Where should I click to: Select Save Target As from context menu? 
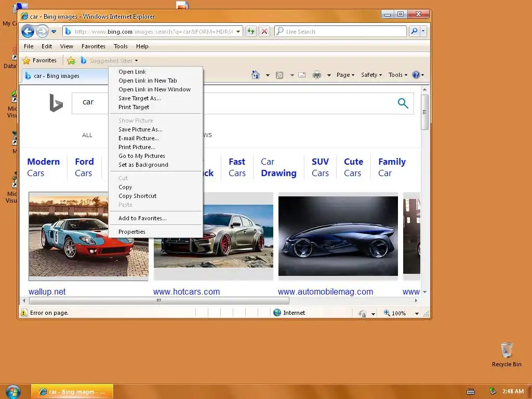[x=155, y=98]
